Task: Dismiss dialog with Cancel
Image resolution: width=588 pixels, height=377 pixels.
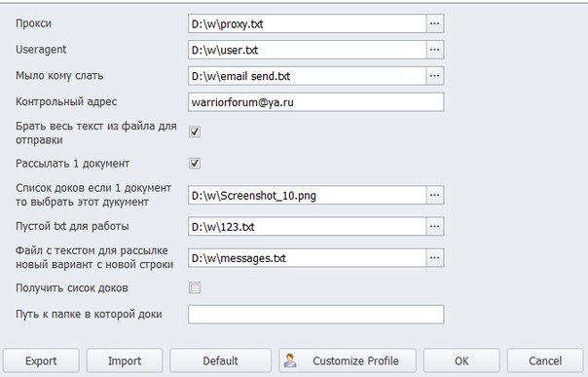Action: point(545,360)
